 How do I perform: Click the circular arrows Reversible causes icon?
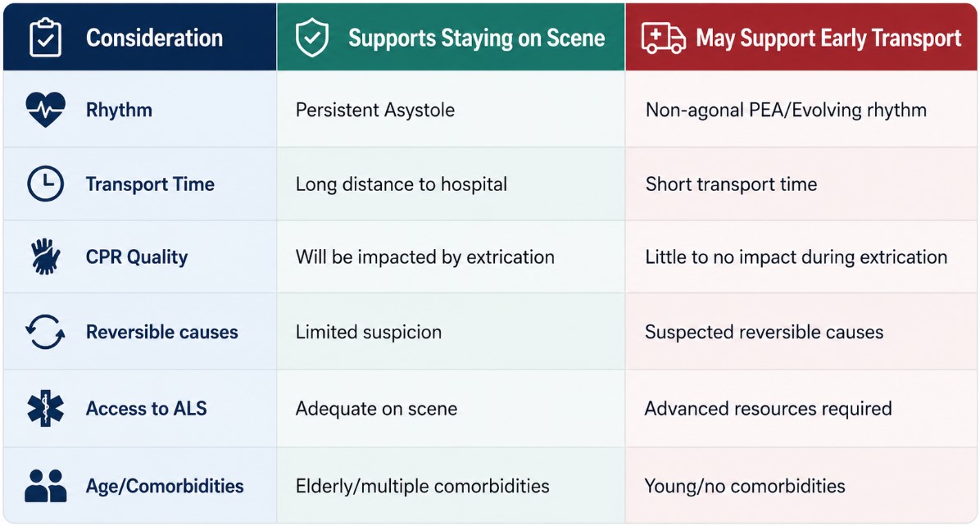(x=45, y=331)
